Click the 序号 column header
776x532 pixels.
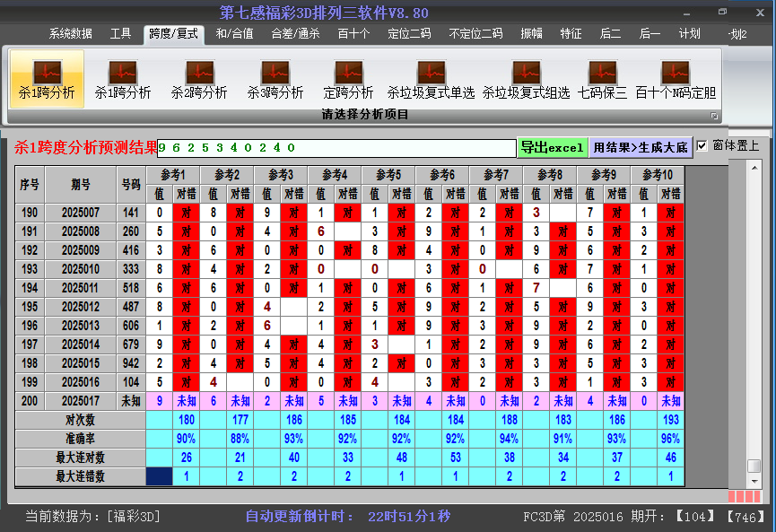pyautogui.click(x=30, y=185)
